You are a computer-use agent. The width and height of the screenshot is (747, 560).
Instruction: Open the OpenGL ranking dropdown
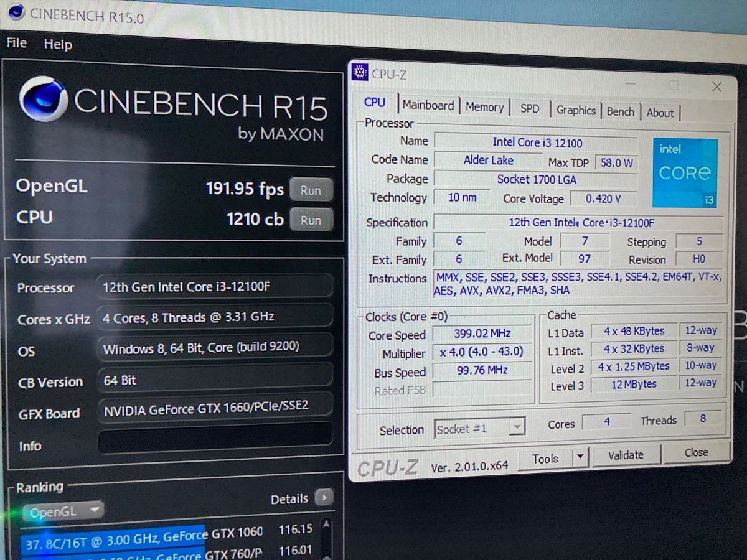point(63,511)
